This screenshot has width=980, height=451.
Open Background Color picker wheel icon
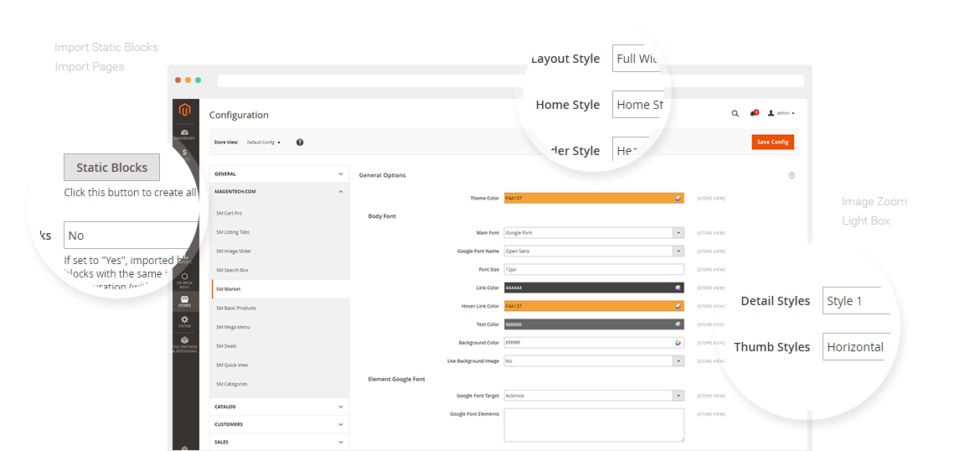(678, 343)
